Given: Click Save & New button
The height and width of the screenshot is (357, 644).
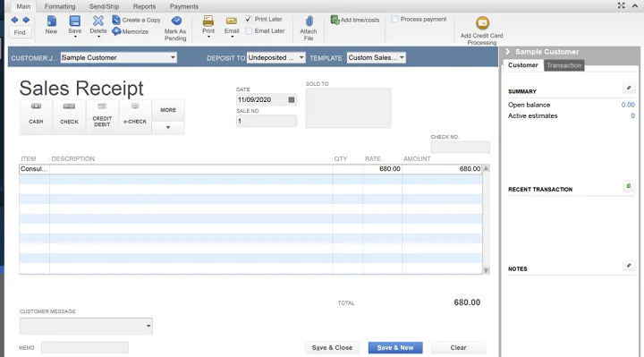Looking at the screenshot, I should pos(395,347).
